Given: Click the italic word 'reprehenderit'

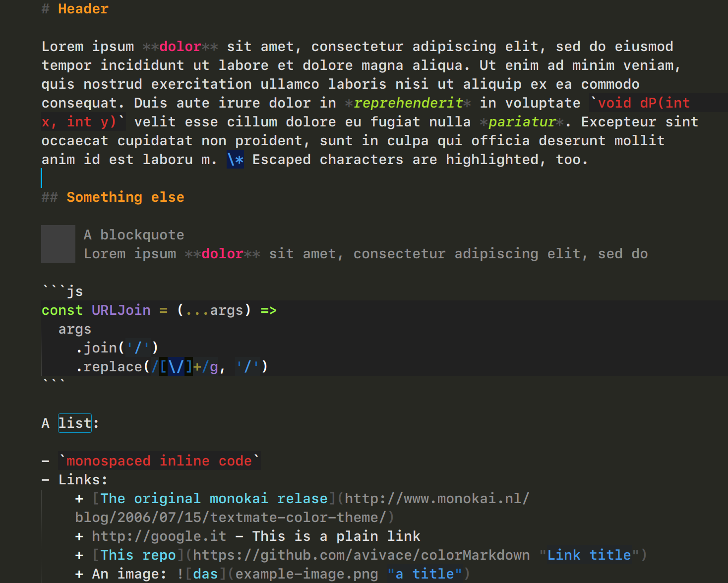Looking at the screenshot, I should pos(408,103).
